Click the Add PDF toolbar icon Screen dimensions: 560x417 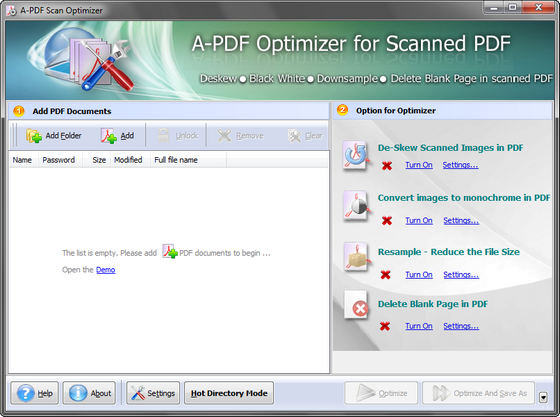[x=109, y=136]
